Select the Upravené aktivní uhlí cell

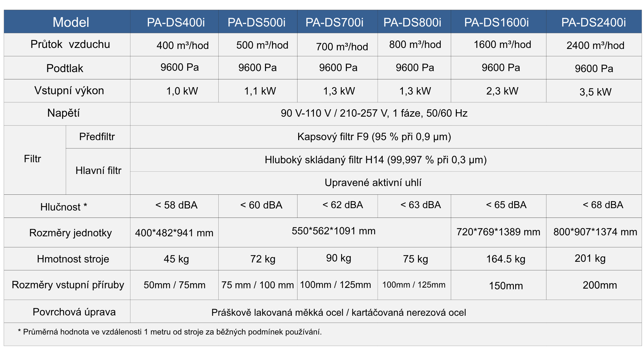[x=373, y=183]
